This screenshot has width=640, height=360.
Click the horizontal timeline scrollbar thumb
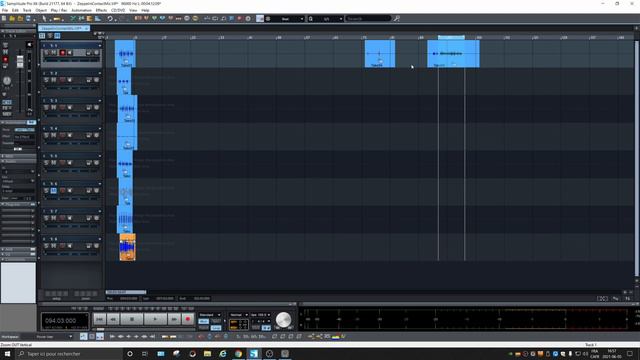coord(126,292)
